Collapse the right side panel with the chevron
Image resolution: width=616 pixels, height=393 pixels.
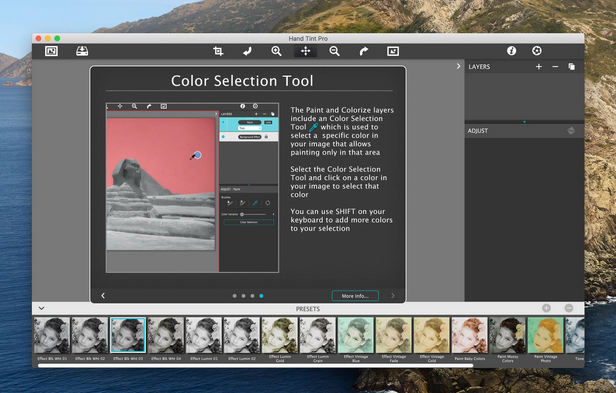tap(458, 66)
